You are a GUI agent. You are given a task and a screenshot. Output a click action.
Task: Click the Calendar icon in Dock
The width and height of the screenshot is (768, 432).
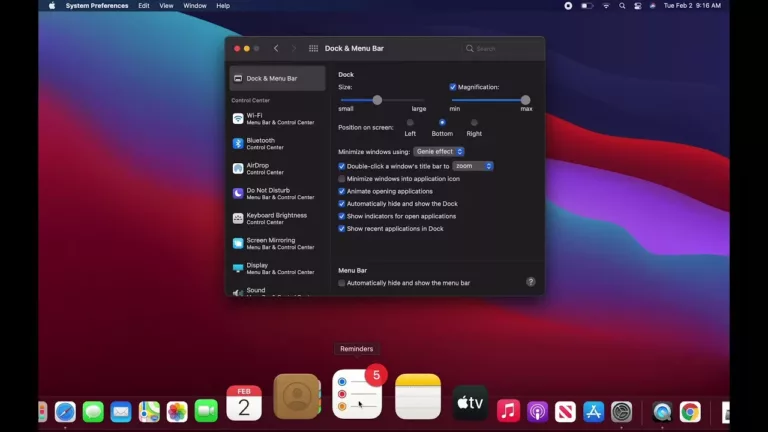[x=244, y=402]
